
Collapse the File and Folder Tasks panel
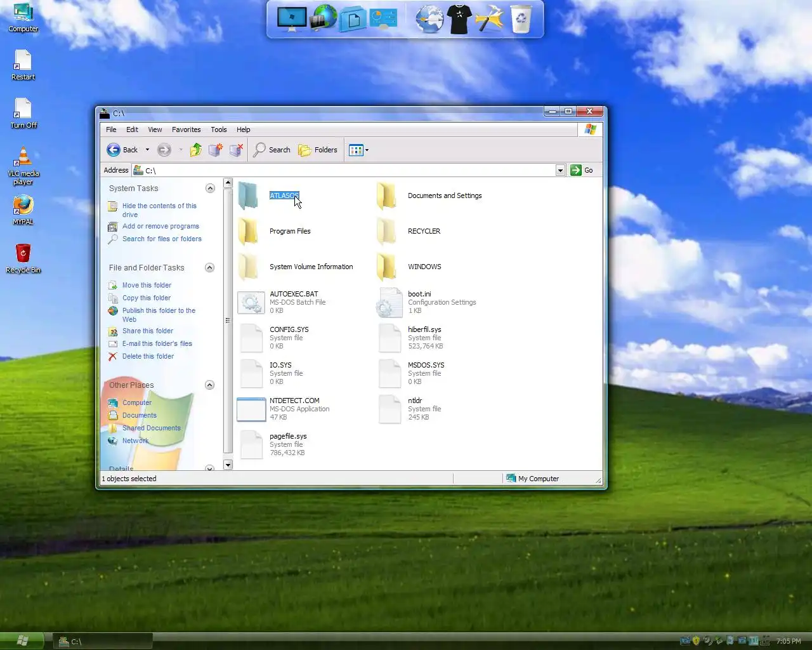210,267
